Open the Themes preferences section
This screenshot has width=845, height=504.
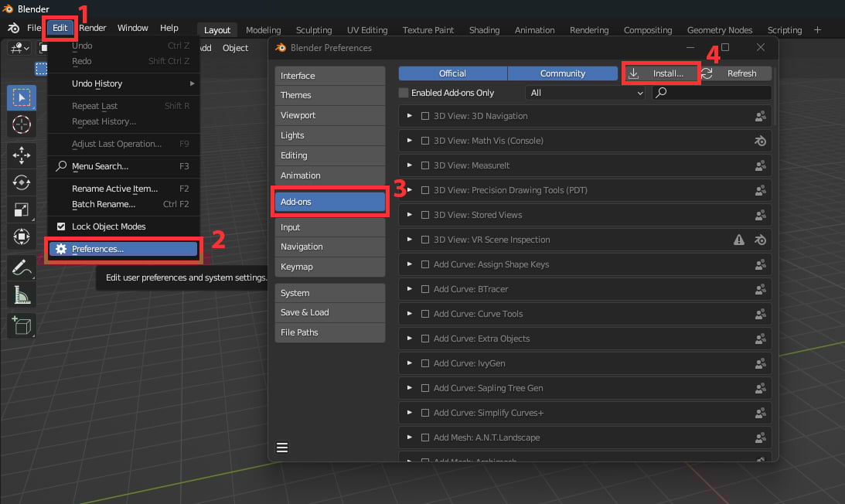coord(330,95)
